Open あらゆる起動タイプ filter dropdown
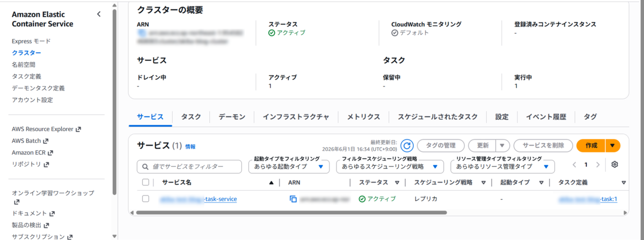This screenshot has width=644, height=240. click(289, 167)
